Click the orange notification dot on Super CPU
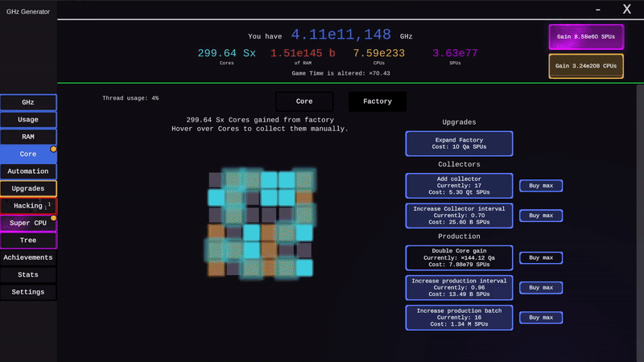Screen dimensions: 644x362 (53, 218)
